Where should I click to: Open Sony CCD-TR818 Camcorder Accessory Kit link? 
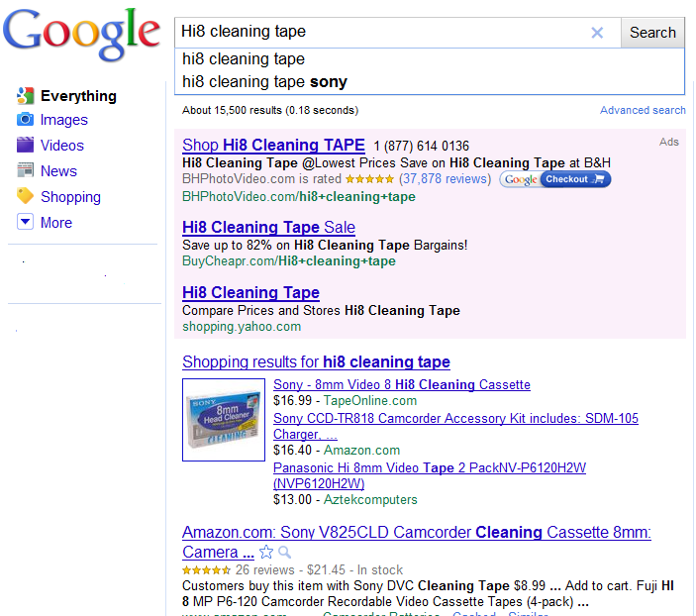pyautogui.click(x=455, y=426)
